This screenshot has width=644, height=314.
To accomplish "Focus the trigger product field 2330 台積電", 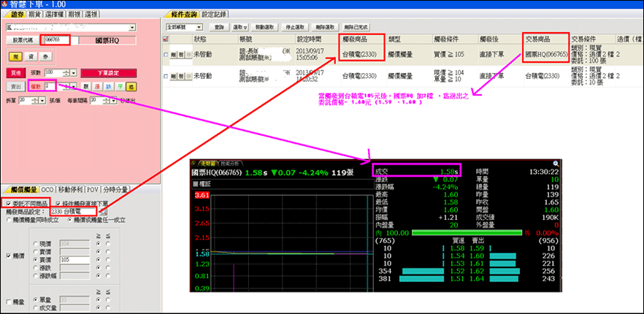I will pyautogui.click(x=73, y=211).
